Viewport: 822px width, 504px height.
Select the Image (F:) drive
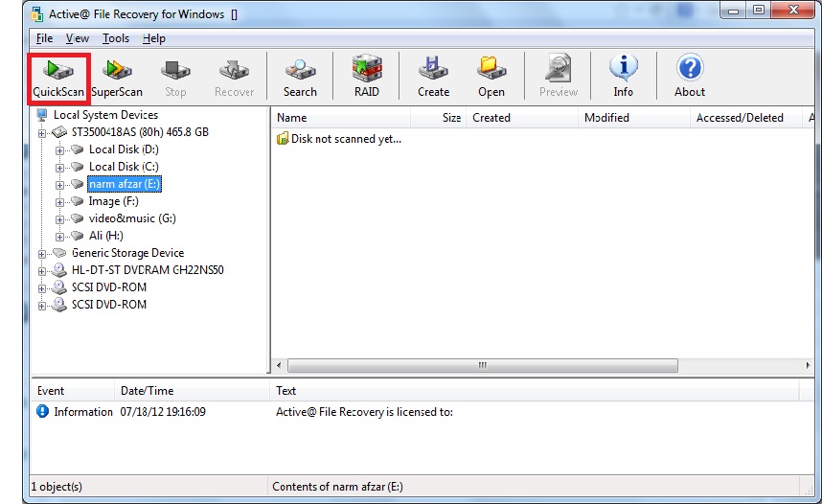pos(113,201)
